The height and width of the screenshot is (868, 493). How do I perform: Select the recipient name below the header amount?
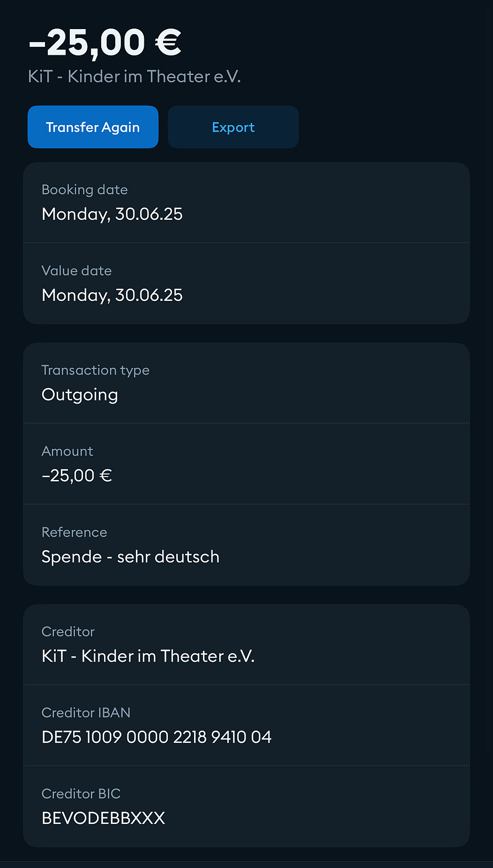pos(134,76)
